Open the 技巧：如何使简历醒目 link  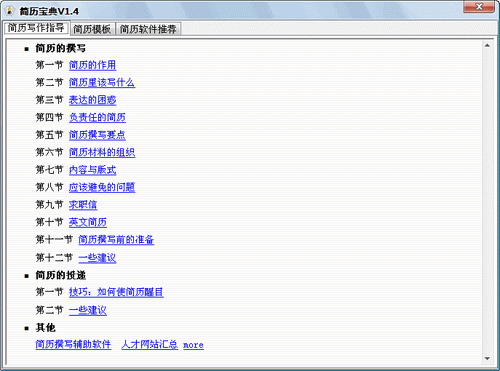coord(116,292)
